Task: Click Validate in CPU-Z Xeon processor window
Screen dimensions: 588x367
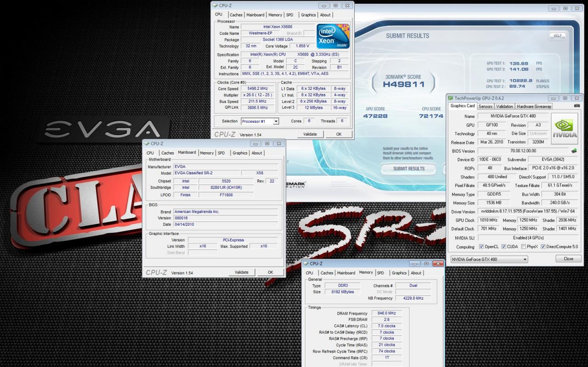Action: pyautogui.click(x=310, y=134)
